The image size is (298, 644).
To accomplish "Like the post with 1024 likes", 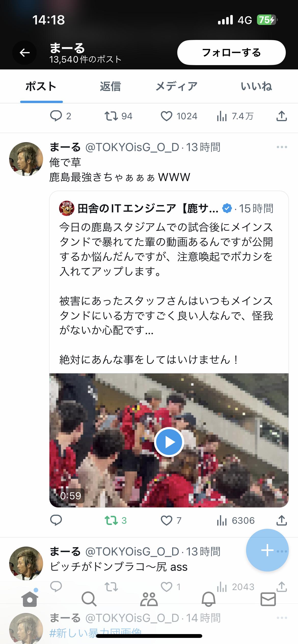I will pyautogui.click(x=166, y=116).
